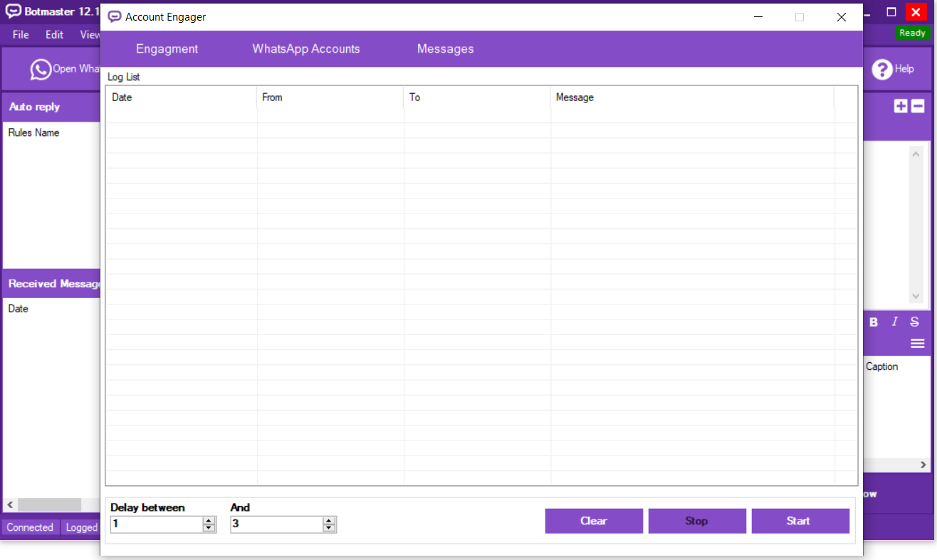Click the plus add icon
This screenshot has height=560, width=937.
coord(901,106)
